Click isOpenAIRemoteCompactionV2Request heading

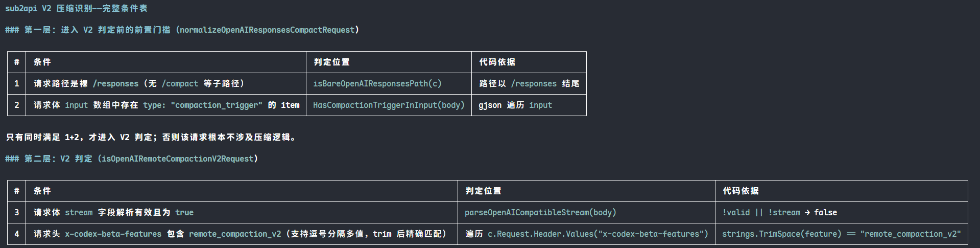click(178, 159)
